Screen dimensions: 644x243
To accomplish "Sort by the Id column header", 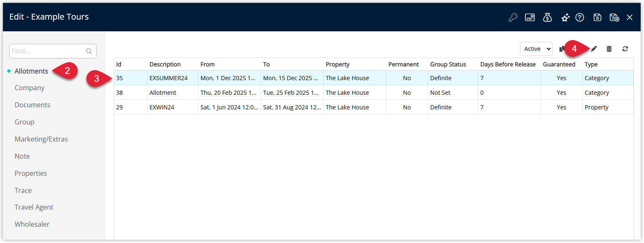I will (130, 64).
